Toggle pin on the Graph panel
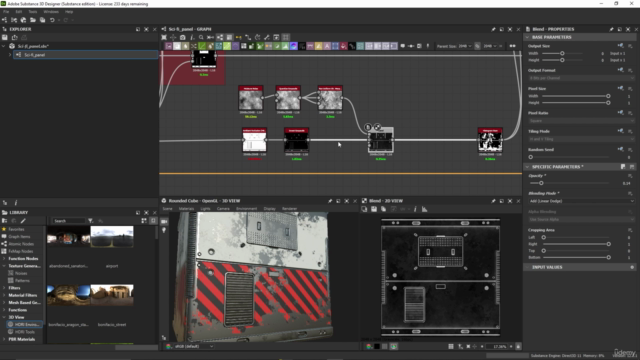This screenshot has height=360, width=640. [493, 29]
